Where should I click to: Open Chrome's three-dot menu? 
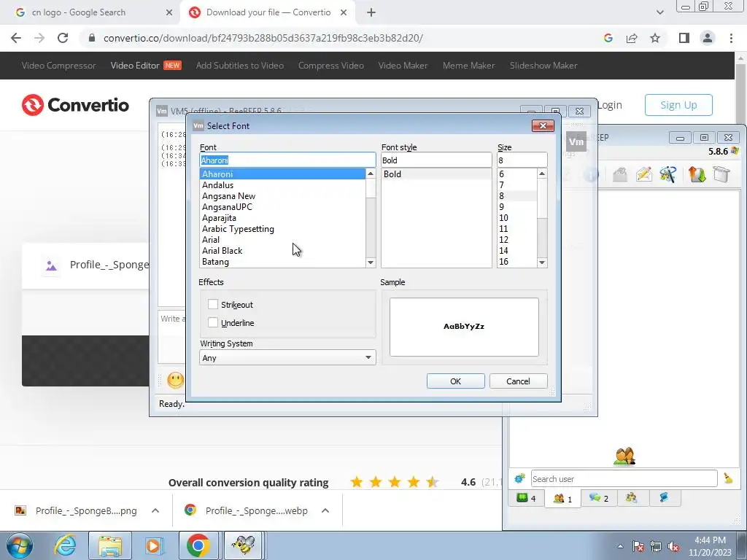click(731, 38)
